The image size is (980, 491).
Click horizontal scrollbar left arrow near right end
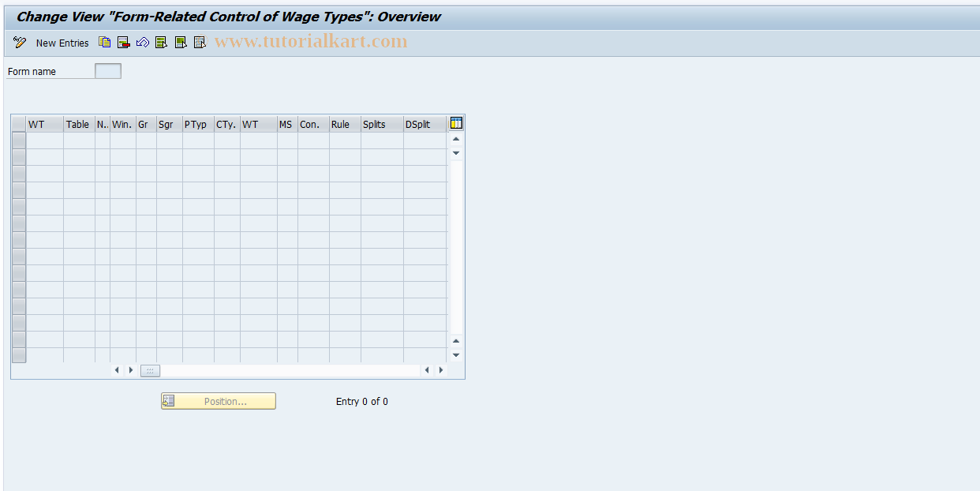tap(427, 370)
